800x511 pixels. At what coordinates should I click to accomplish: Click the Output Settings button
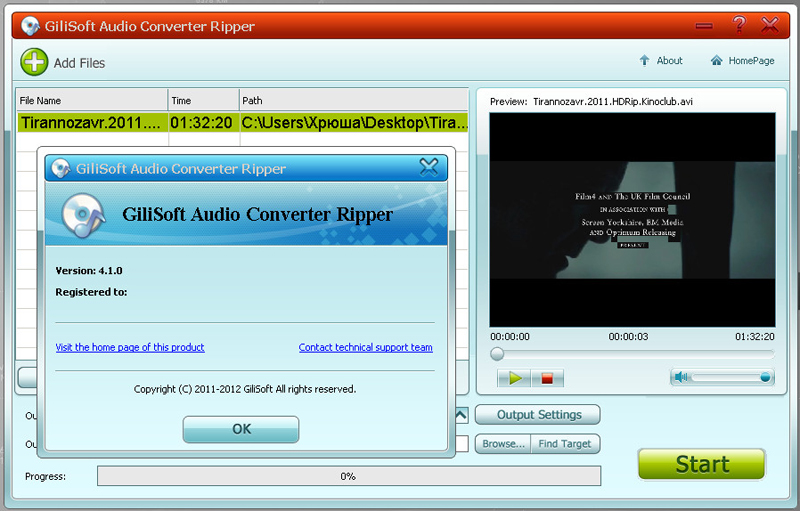tap(538, 415)
